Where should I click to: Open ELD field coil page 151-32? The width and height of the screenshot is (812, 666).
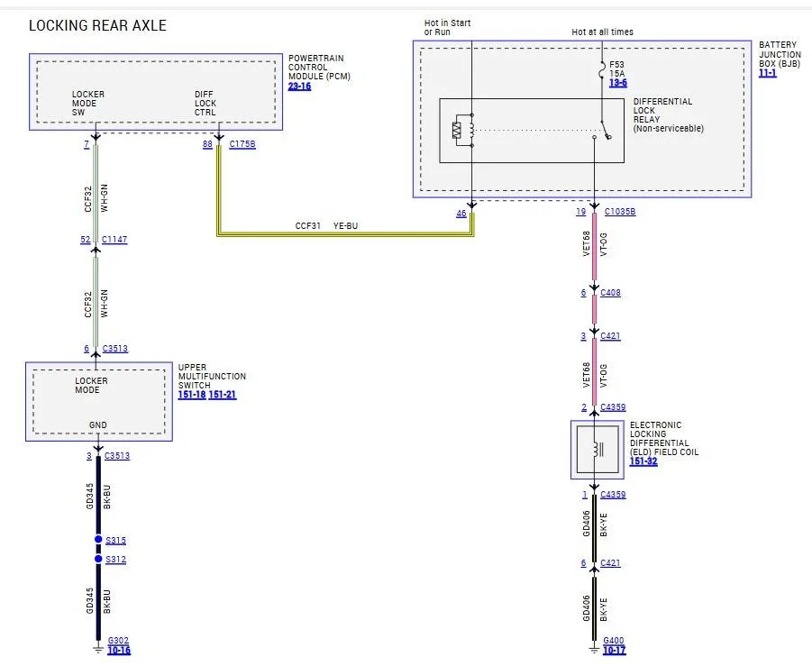click(x=643, y=461)
